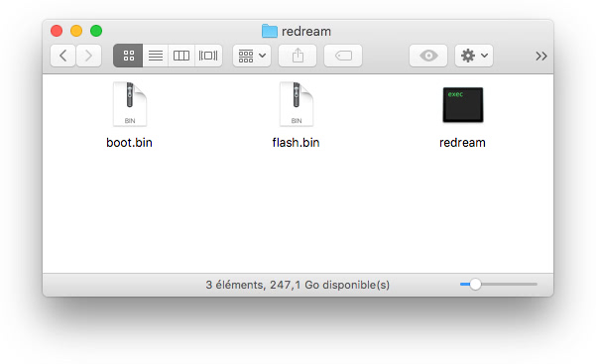
Task: Close the redream window
Action: tap(57, 31)
